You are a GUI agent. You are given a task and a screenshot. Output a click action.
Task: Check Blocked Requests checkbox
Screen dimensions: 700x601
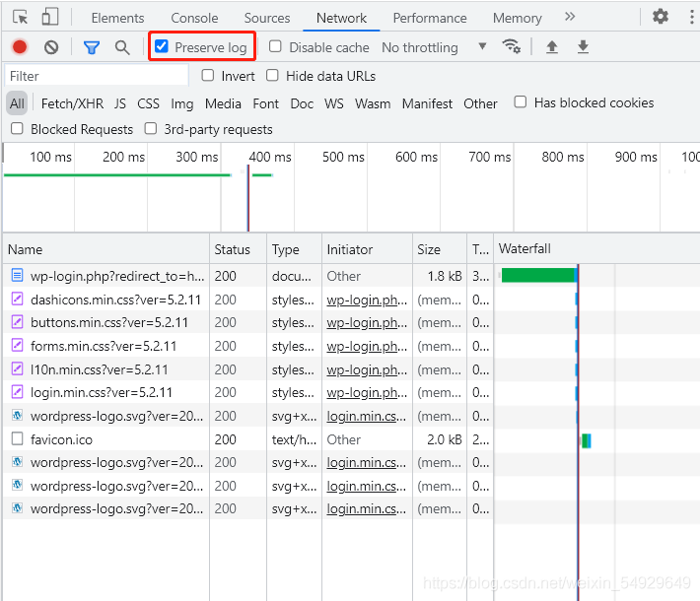[x=17, y=128]
